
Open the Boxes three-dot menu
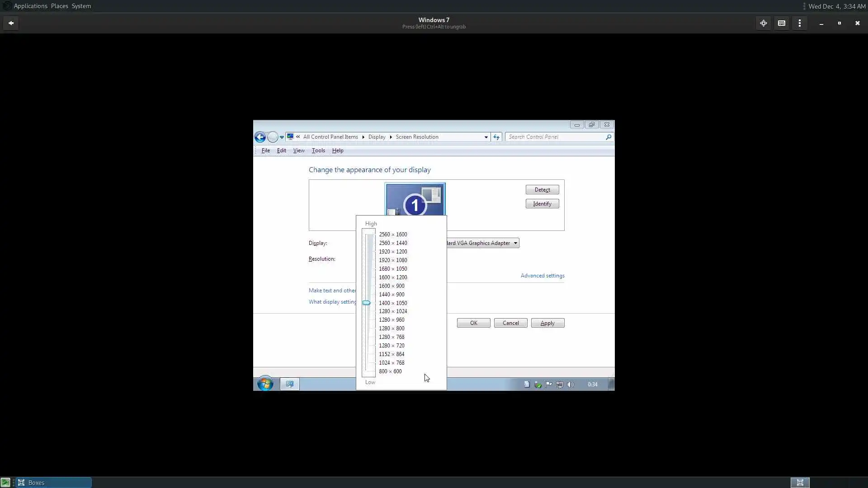800,23
